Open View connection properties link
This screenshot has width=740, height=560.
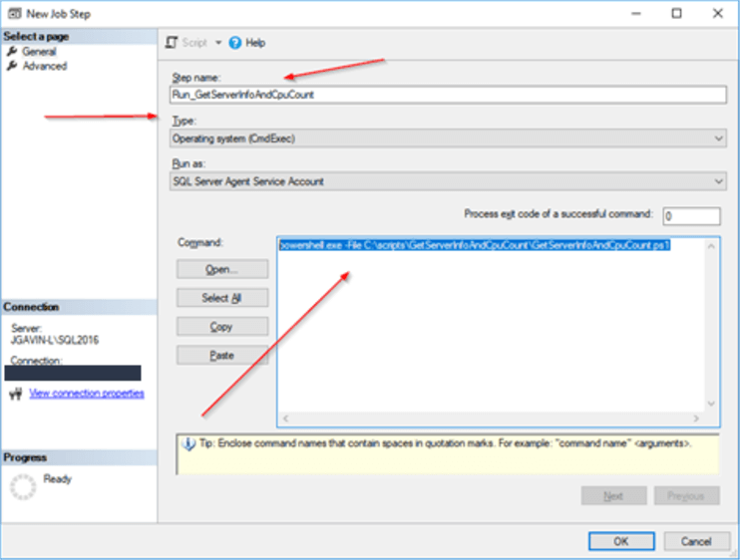(87, 394)
